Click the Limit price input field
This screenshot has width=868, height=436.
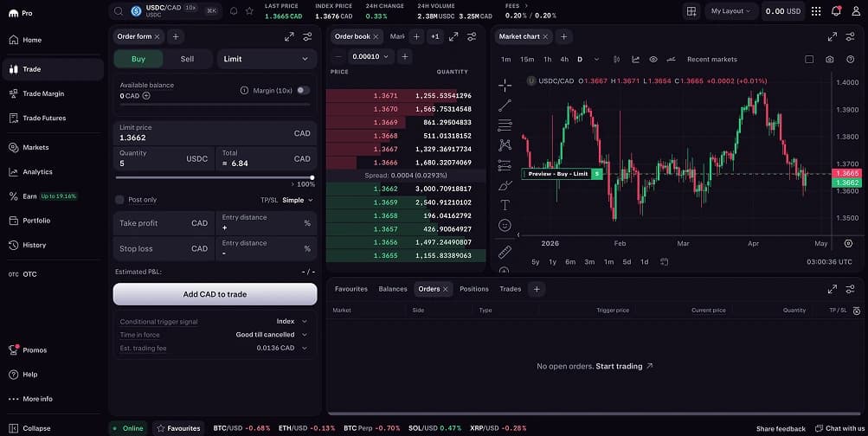[x=215, y=133]
